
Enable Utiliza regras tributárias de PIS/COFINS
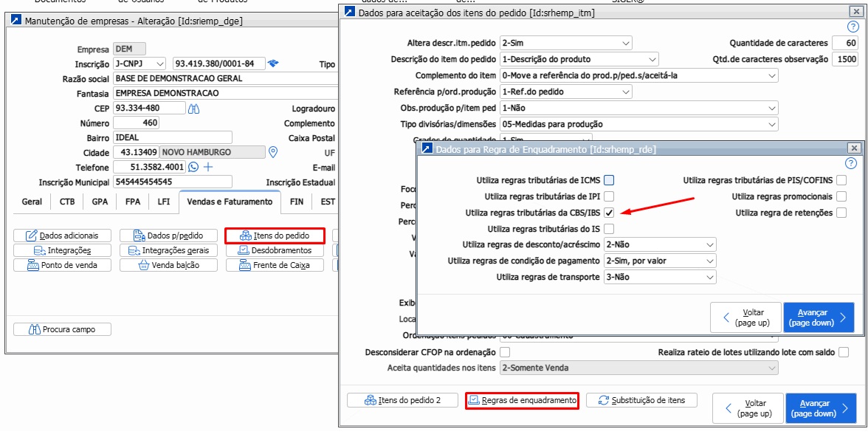click(842, 180)
